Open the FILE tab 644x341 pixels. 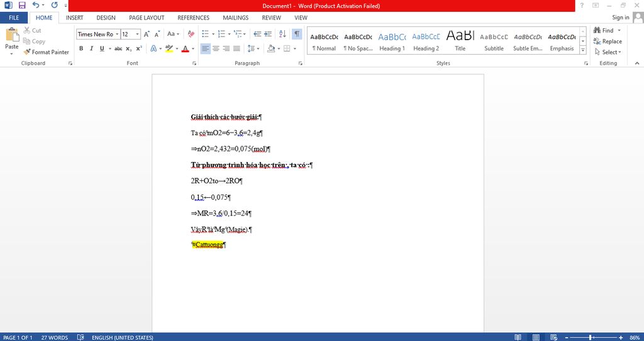14,18
